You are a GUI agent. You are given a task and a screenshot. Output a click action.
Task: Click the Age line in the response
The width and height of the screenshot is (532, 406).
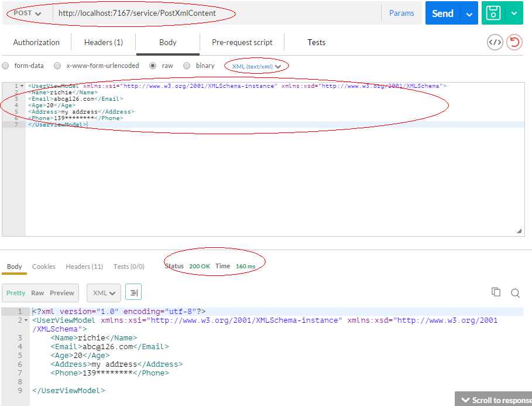80,356
